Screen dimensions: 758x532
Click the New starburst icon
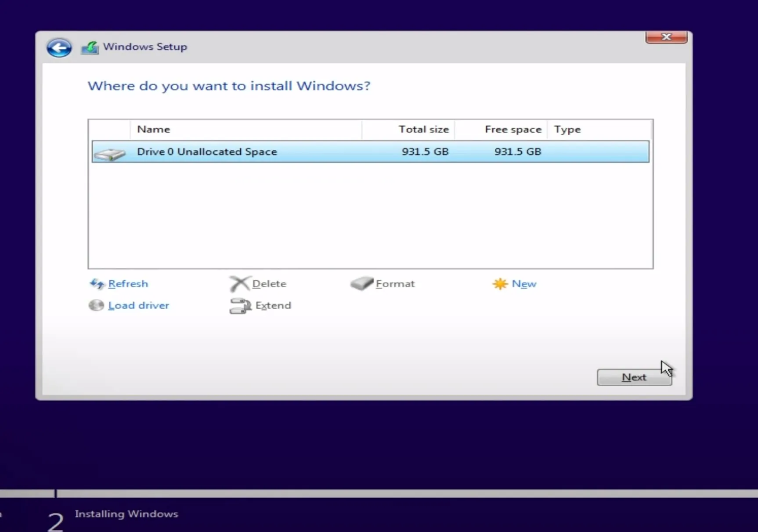500,284
